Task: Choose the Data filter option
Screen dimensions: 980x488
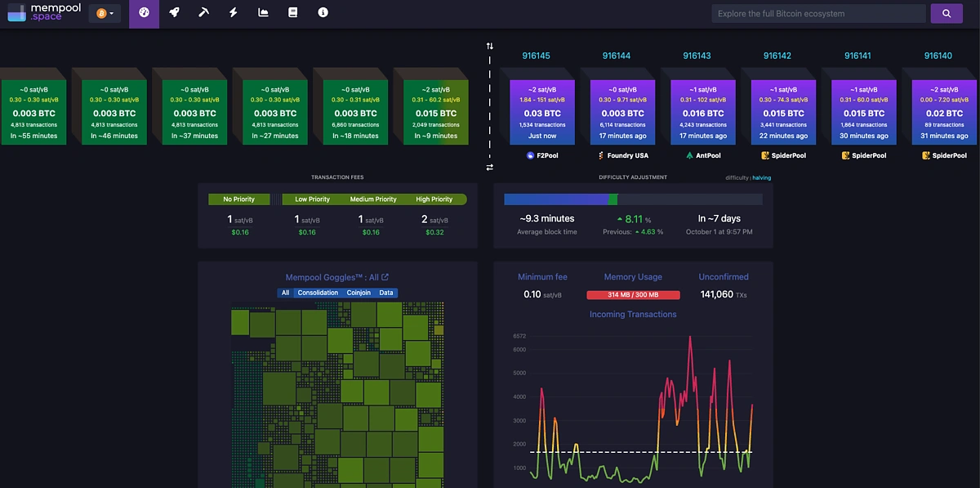Action: point(385,292)
